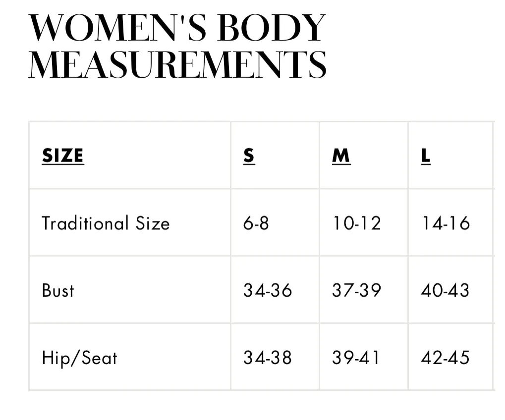The height and width of the screenshot is (420, 505).
Task: Click the word BODY in the title
Action: point(272,28)
